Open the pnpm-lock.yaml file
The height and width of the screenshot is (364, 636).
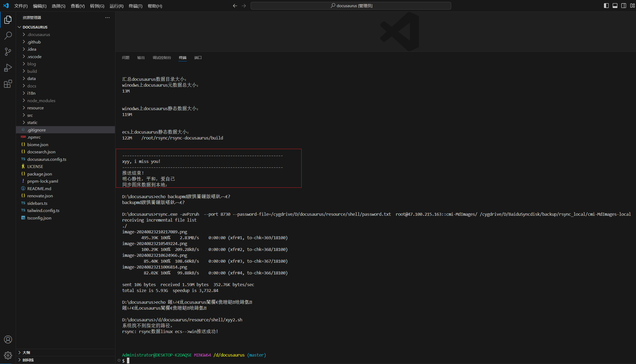pos(65,181)
